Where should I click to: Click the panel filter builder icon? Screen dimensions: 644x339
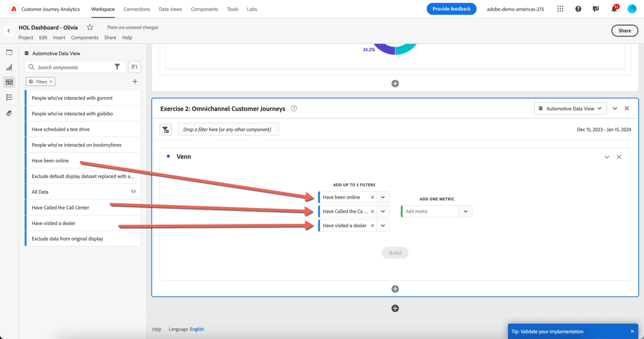click(x=165, y=130)
